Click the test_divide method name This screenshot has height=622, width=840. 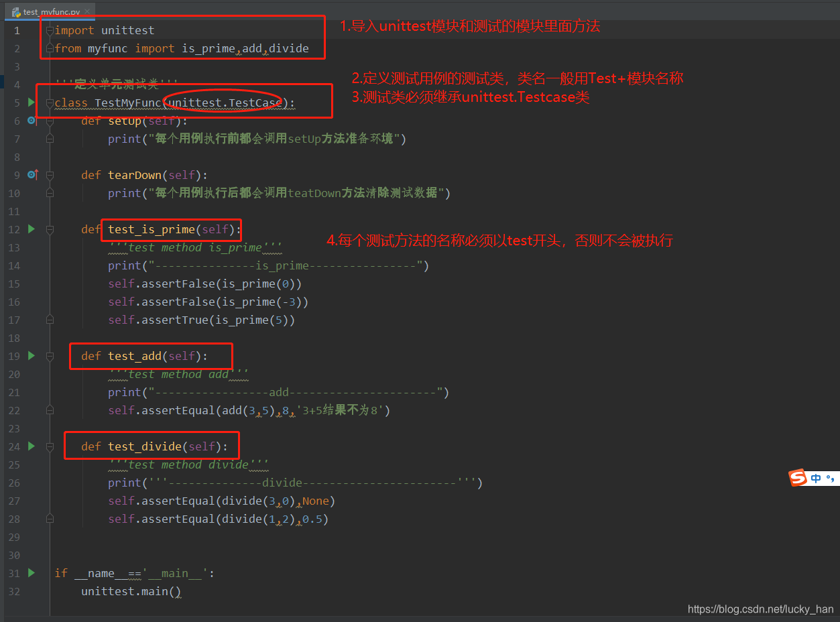145,446
